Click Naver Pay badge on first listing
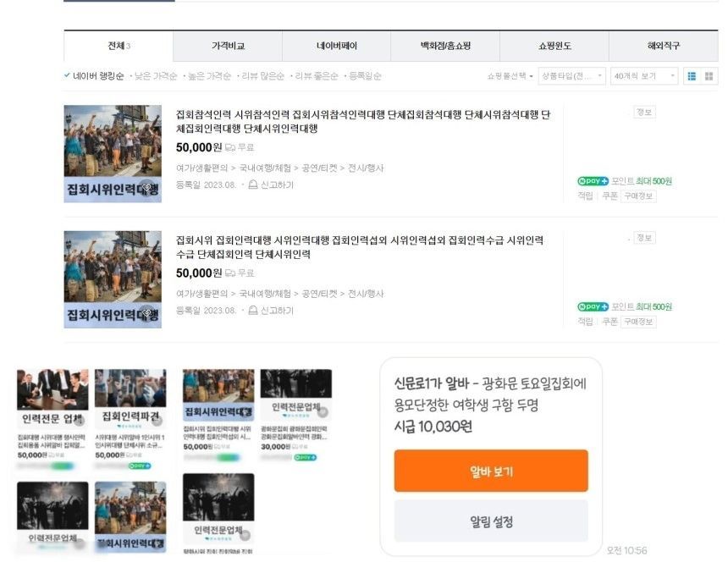This screenshot has width=728, height=562. (593, 181)
